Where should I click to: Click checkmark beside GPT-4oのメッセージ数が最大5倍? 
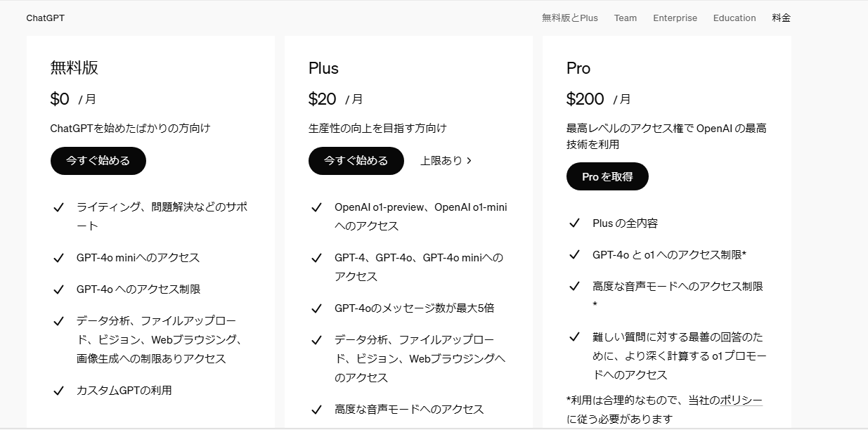(x=317, y=308)
